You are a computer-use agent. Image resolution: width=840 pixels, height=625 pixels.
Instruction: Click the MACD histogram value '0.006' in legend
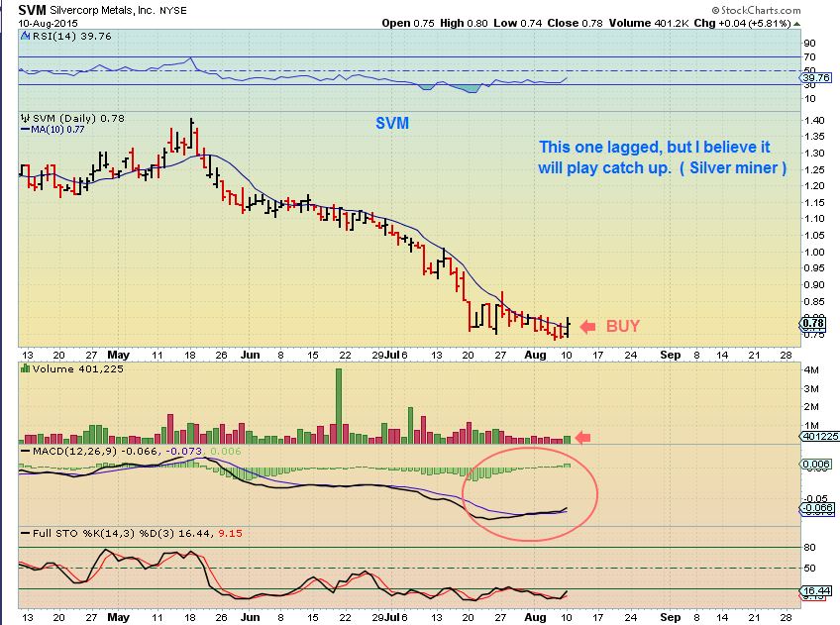click(226, 452)
